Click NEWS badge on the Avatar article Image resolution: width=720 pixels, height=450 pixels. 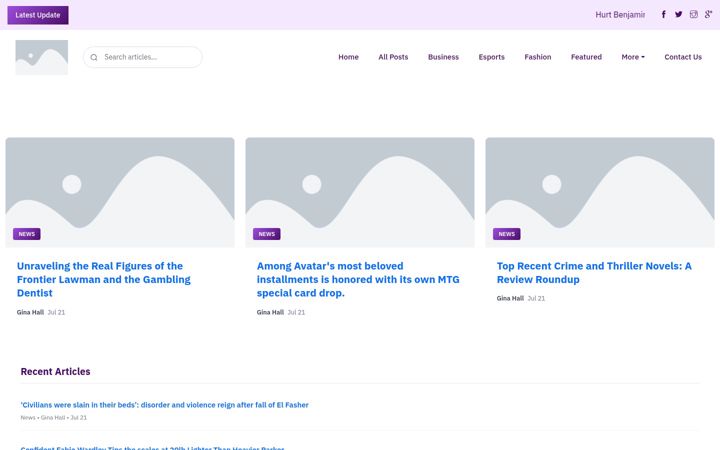[x=267, y=234]
